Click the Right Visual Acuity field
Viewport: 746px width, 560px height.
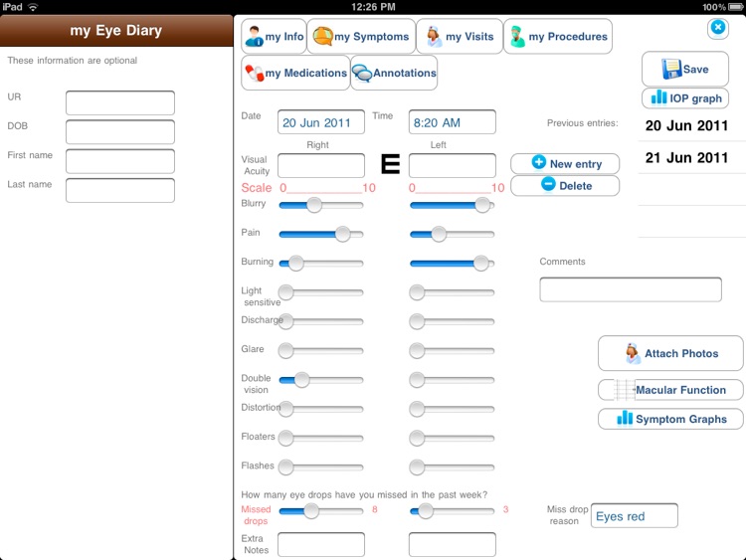point(321,165)
